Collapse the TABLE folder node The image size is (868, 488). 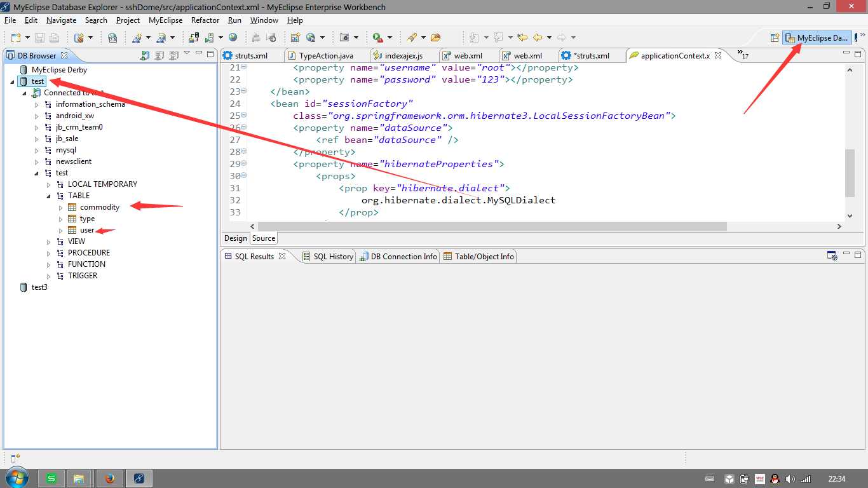pyautogui.click(x=49, y=196)
